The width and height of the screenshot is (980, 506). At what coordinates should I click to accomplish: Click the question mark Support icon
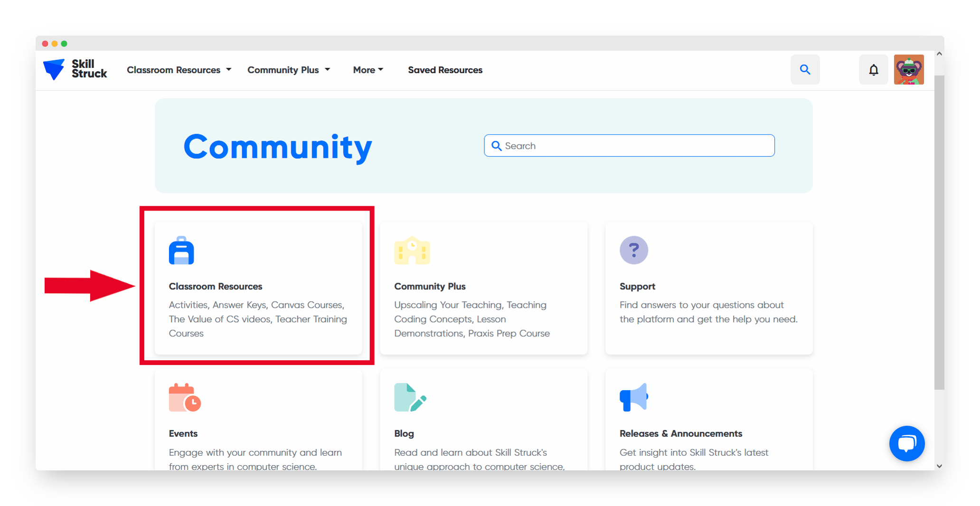633,250
